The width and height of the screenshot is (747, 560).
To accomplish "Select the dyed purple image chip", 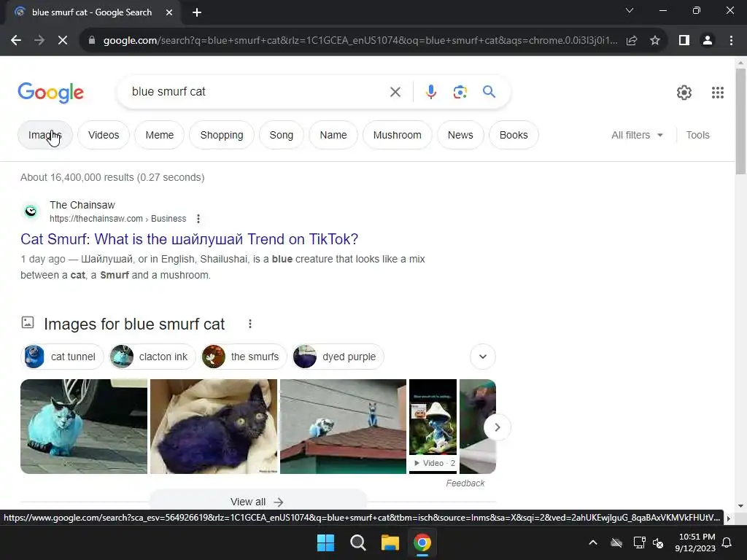I will click(338, 357).
